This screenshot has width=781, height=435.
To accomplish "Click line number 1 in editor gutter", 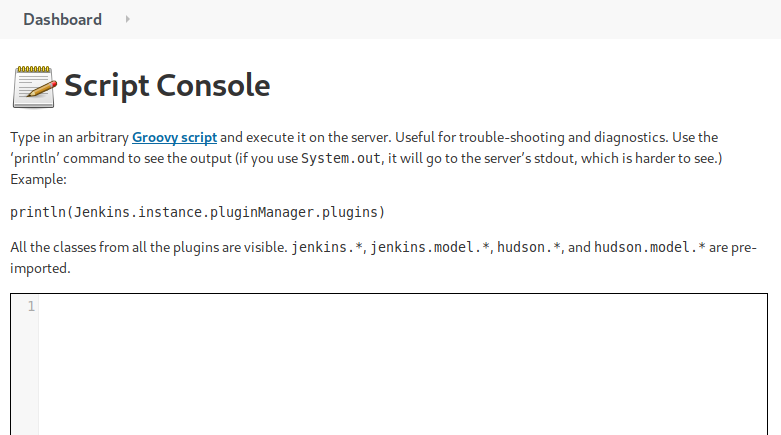I will coord(31,306).
